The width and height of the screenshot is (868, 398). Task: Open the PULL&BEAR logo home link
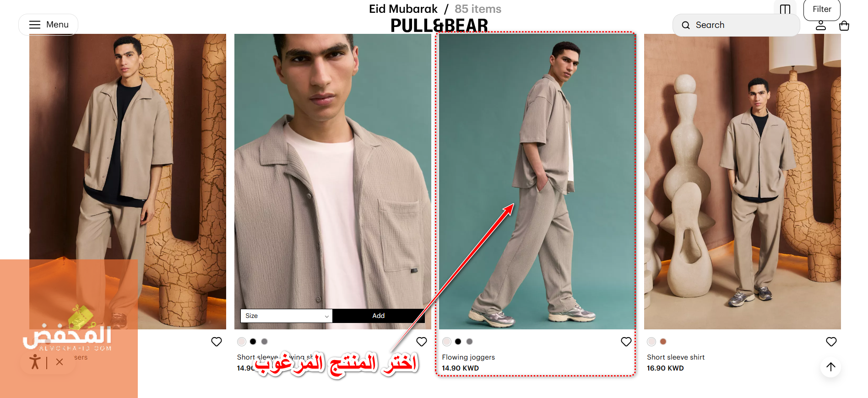pyautogui.click(x=439, y=26)
